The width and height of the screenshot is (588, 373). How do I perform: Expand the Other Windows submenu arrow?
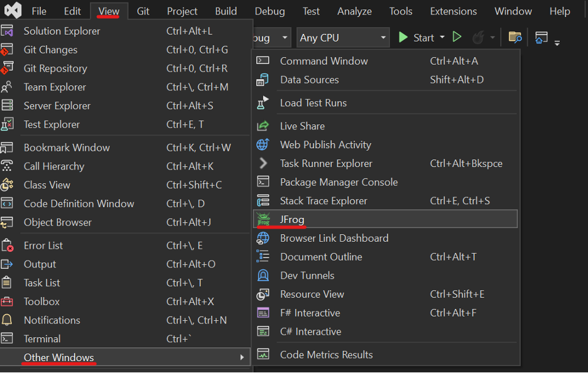(x=242, y=358)
